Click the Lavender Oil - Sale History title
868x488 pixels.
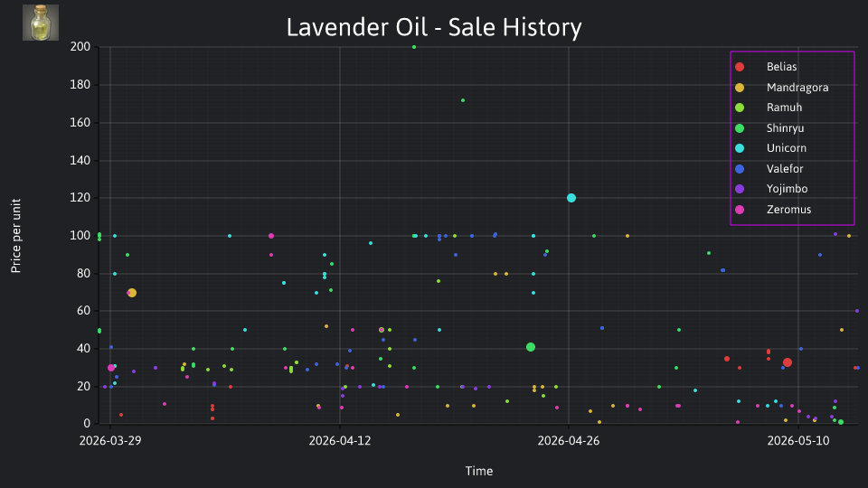tap(434, 27)
